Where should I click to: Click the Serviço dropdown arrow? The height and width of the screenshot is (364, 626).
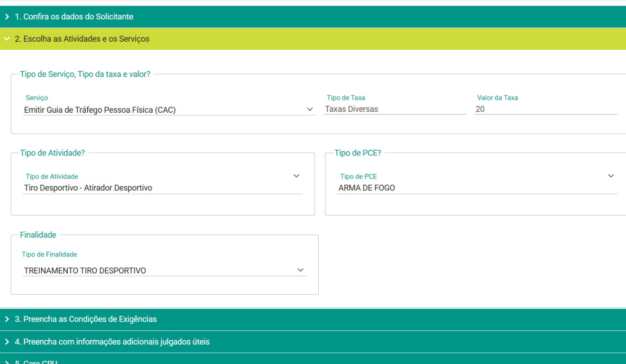coord(310,109)
